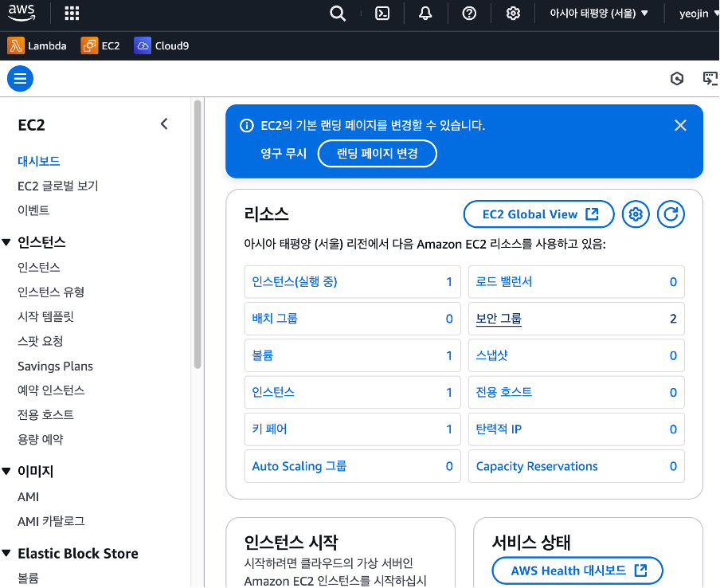Close the landing page info banner
This screenshot has width=720, height=588.
tap(680, 125)
